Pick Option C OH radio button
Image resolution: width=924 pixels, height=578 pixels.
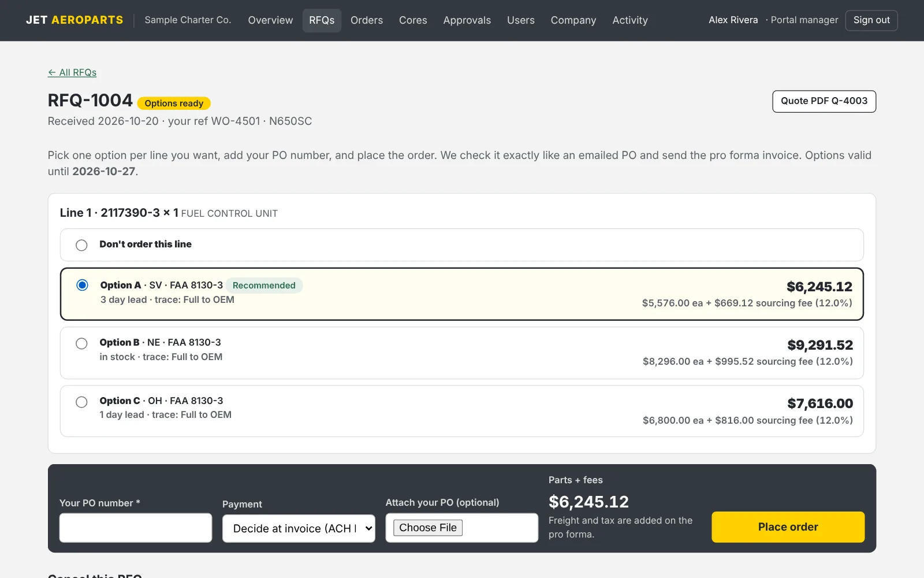(x=81, y=402)
